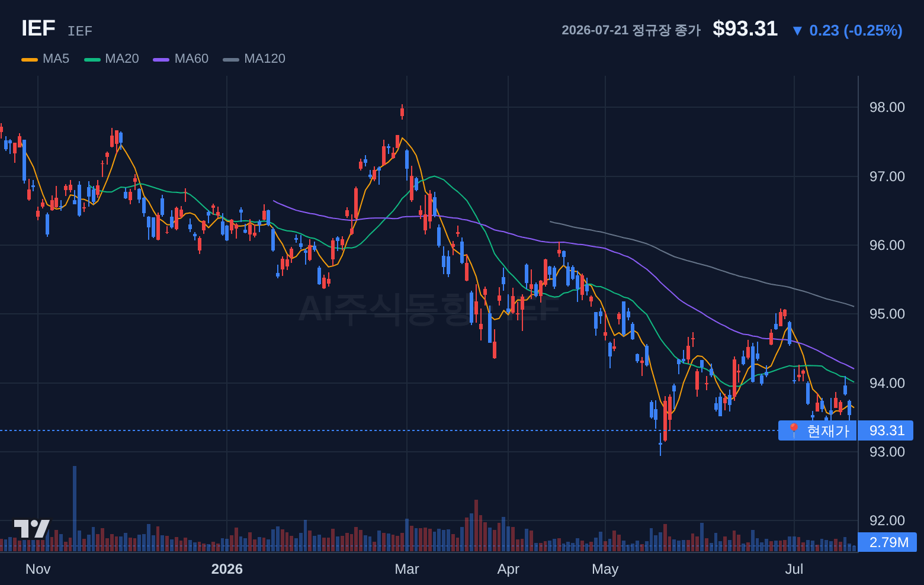Click the 0.23 (-0.25%) change value

(x=856, y=31)
